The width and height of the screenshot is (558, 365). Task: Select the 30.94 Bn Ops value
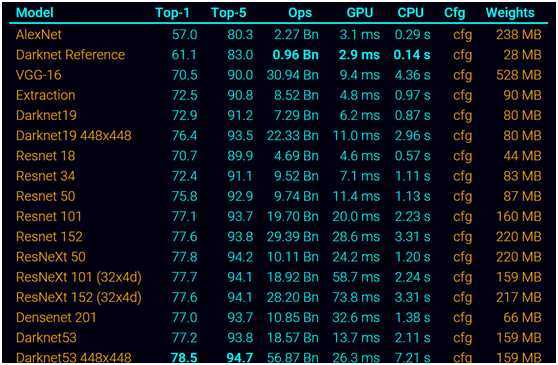tap(293, 75)
